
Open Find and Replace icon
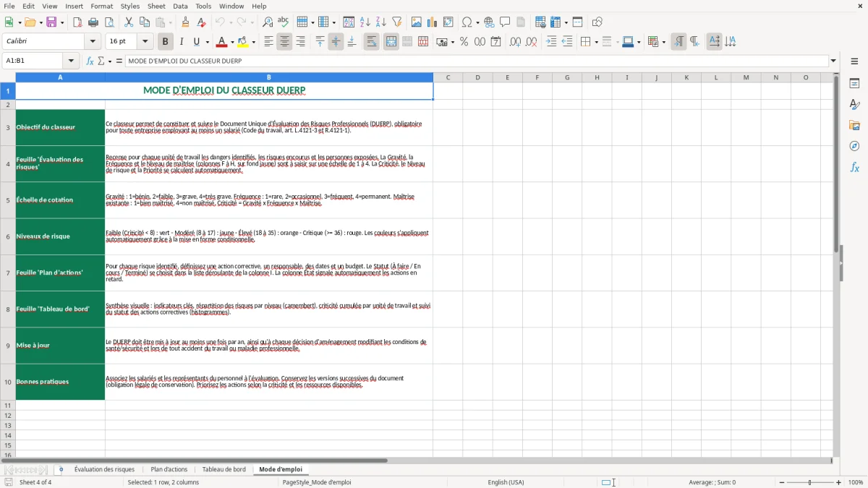[268, 22]
